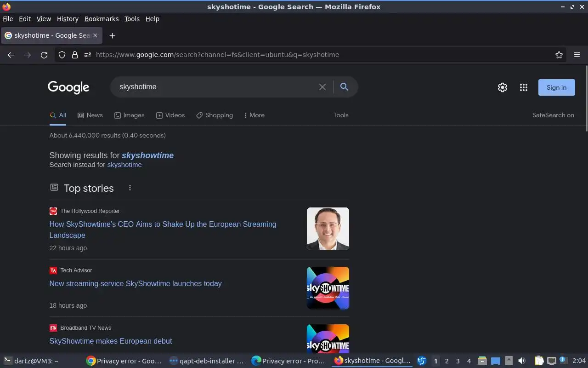Click the Broadband TV News source icon
This screenshot has width=588, height=368.
[x=53, y=328]
